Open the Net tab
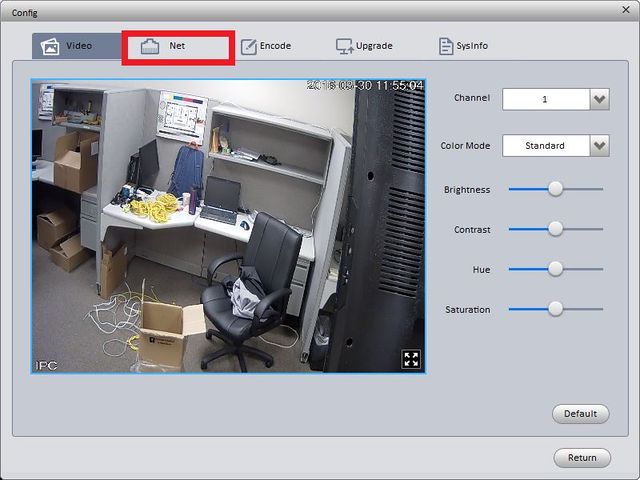This screenshot has height=480, width=640. 178,46
